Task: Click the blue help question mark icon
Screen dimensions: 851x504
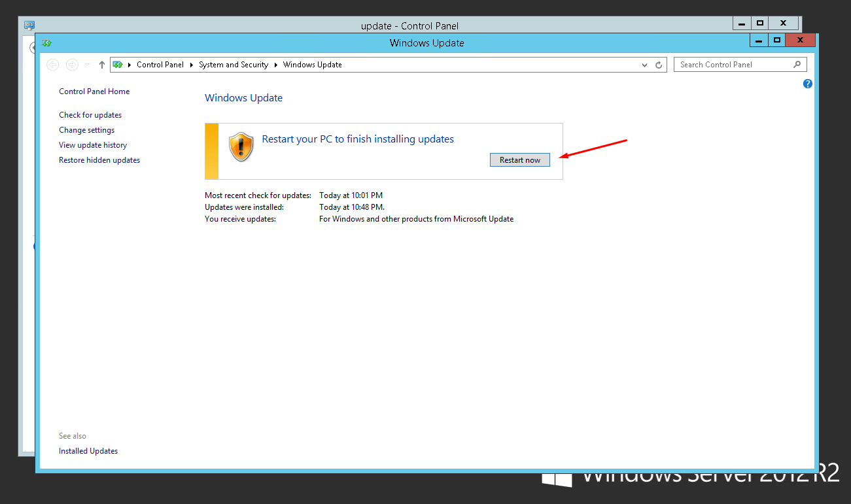Action: [808, 84]
